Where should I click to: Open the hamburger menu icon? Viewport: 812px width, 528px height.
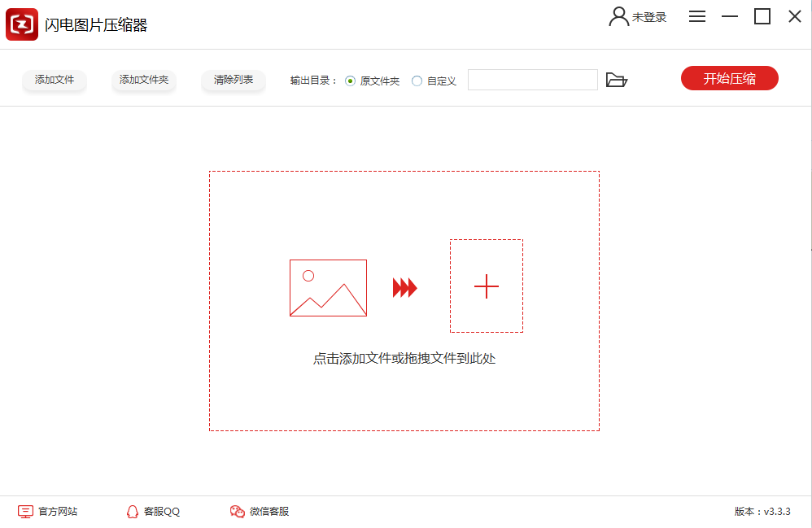click(x=697, y=16)
